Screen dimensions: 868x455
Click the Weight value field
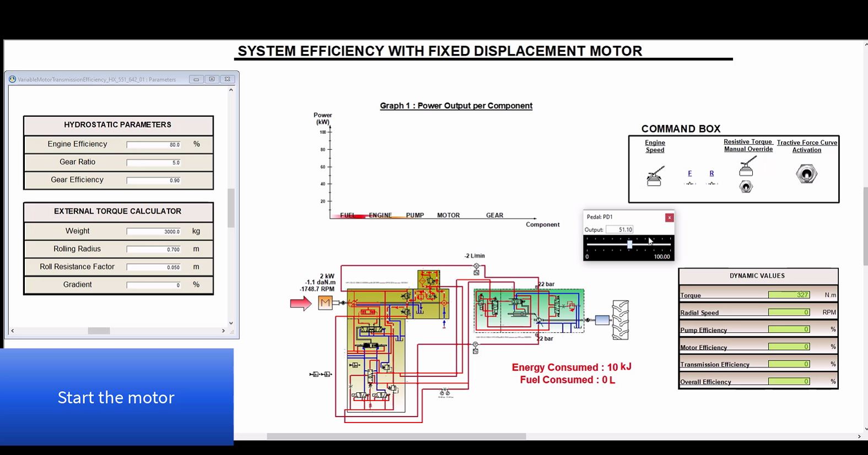tap(154, 232)
